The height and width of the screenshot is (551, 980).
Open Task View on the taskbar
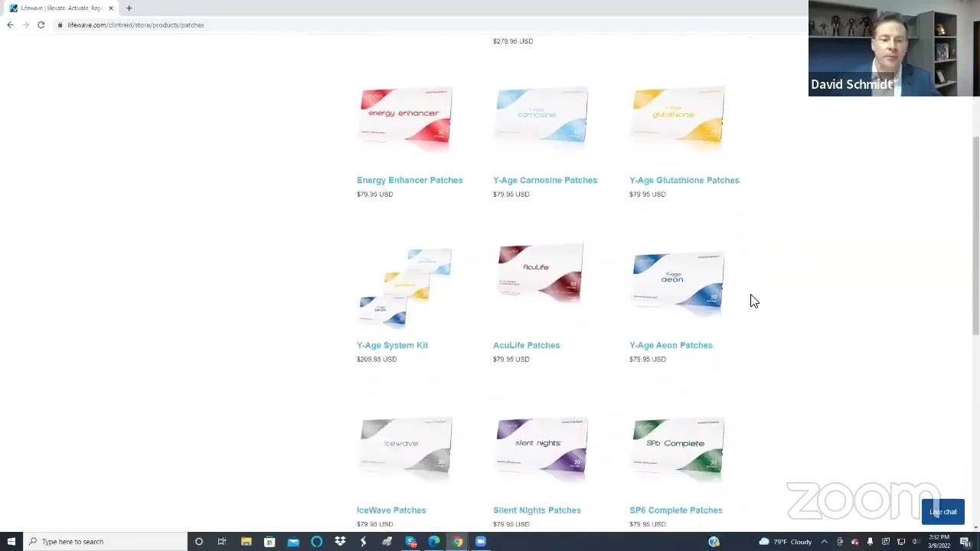222,542
